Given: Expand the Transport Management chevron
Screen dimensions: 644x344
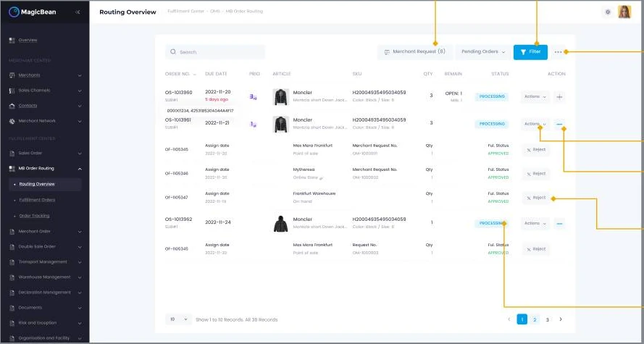Looking at the screenshot, I should (79, 262).
